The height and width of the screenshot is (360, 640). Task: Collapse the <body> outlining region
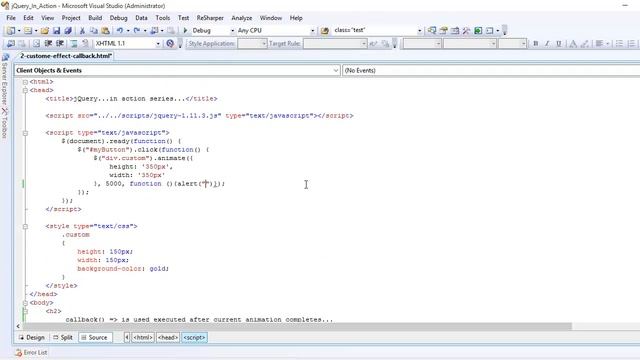(25, 303)
